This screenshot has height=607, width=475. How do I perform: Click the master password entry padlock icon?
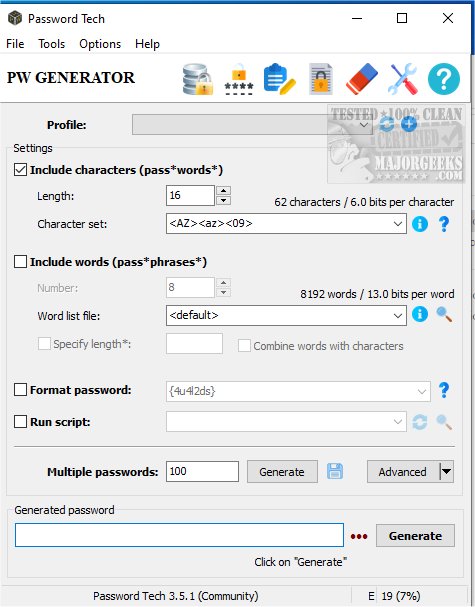point(239,80)
